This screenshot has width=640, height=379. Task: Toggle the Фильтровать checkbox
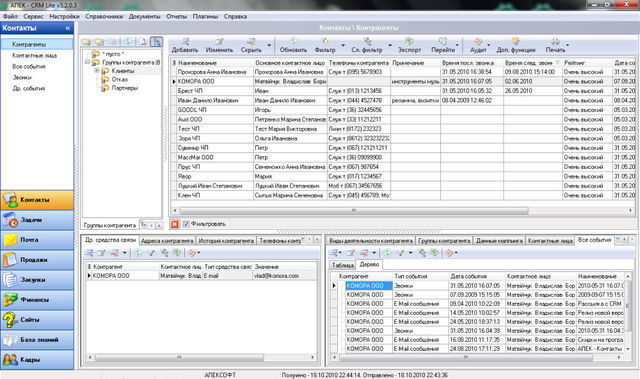(186, 224)
